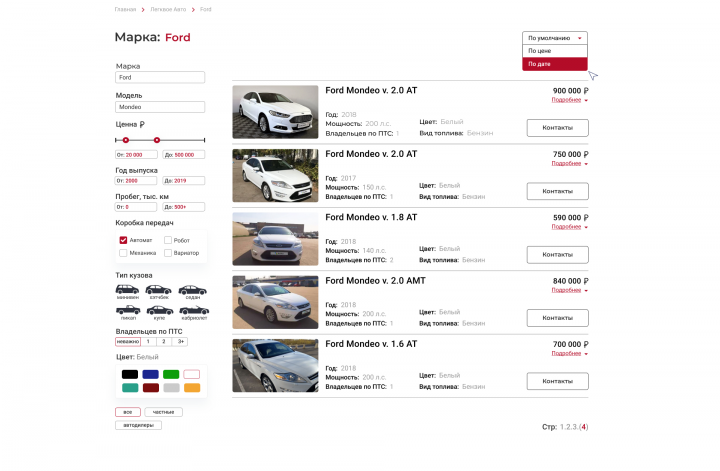Expand Подробнее for the 750 000 ₽ listing

(569, 163)
